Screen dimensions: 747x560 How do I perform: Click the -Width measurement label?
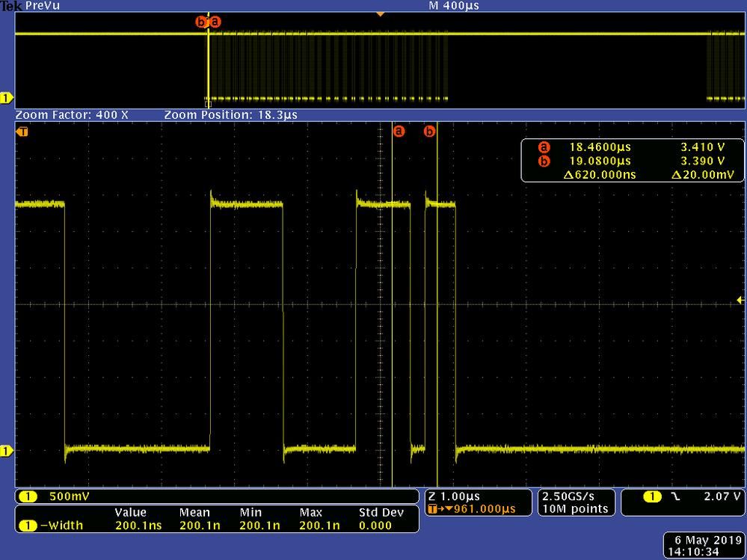point(61,526)
